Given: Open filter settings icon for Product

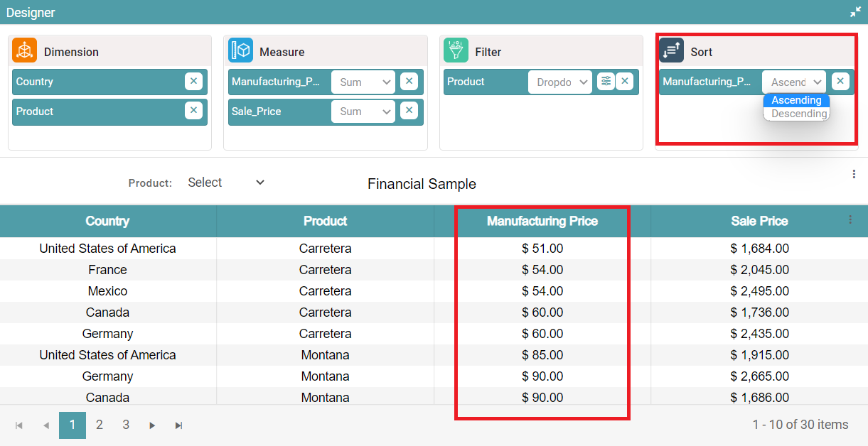Looking at the screenshot, I should pyautogui.click(x=606, y=82).
